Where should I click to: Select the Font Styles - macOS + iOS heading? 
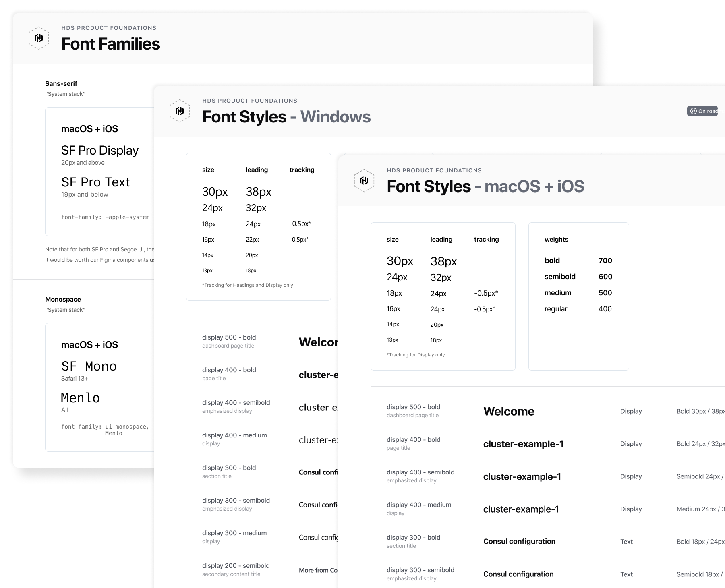(x=485, y=186)
